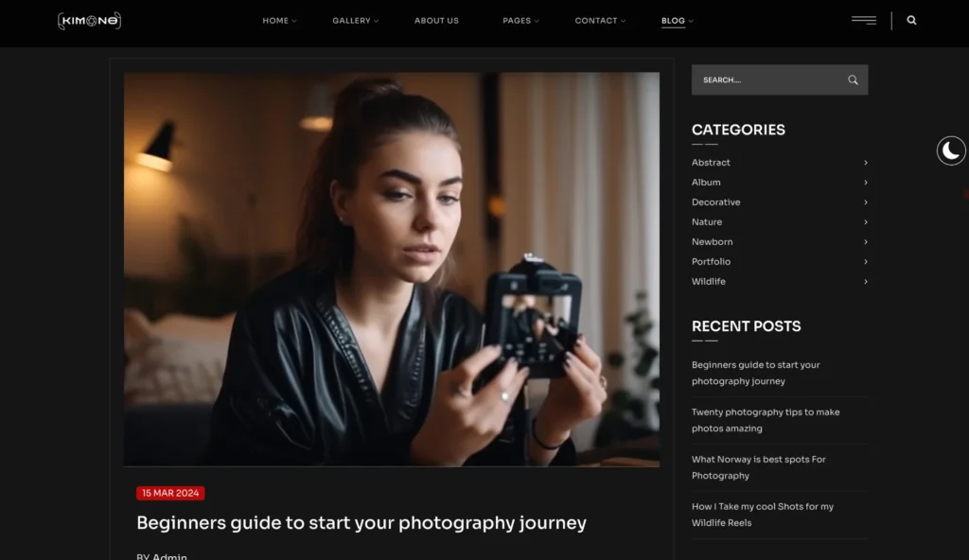969x560 pixels.
Task: Toggle dark mode with the moon icon
Action: tap(951, 150)
